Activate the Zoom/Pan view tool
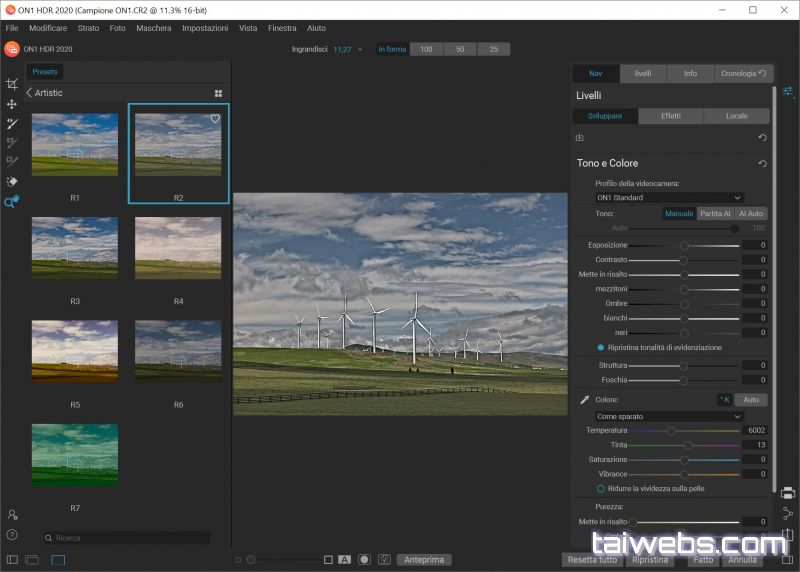Image resolution: width=800 pixels, height=572 pixels. click(x=12, y=201)
